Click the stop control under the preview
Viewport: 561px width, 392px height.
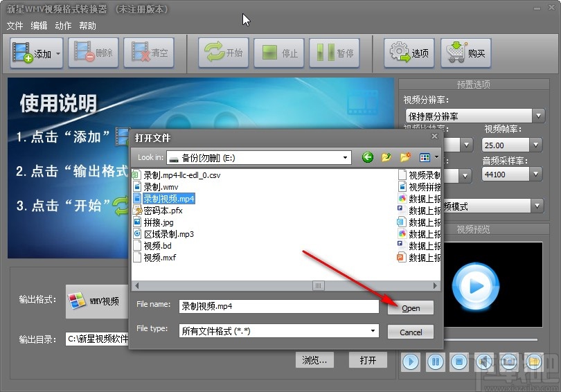pos(459,362)
